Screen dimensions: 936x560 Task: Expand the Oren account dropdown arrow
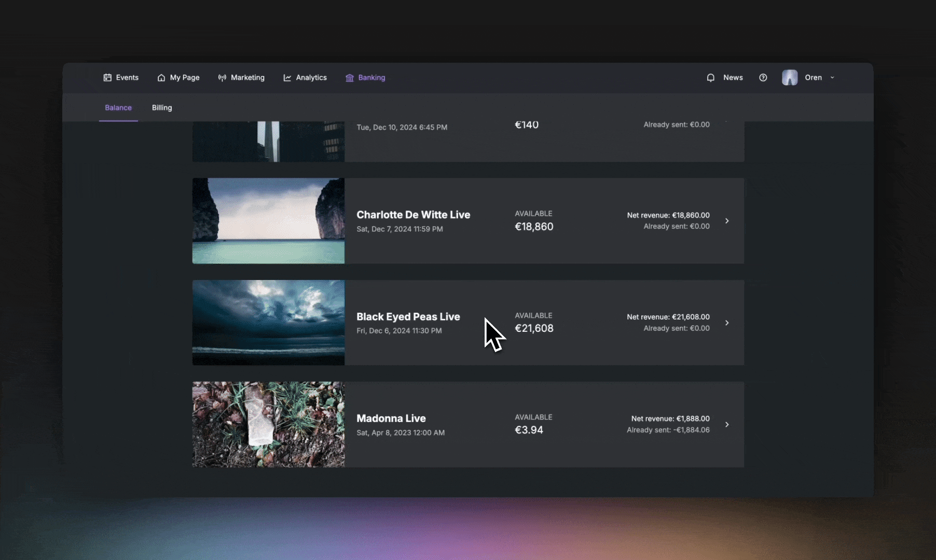click(x=832, y=78)
